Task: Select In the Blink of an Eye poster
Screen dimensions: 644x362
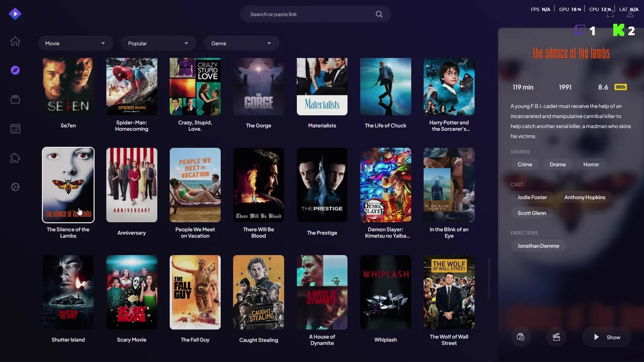Action: 449,185
